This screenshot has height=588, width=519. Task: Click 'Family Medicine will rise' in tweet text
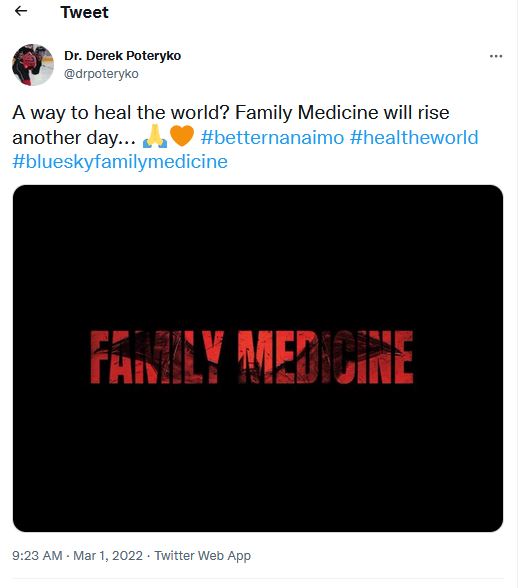pyautogui.click(x=342, y=113)
